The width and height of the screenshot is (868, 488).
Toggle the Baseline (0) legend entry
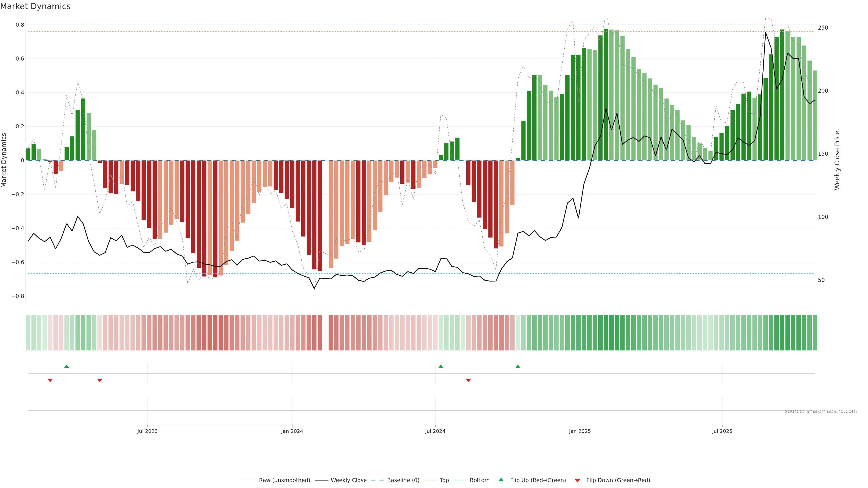403,480
